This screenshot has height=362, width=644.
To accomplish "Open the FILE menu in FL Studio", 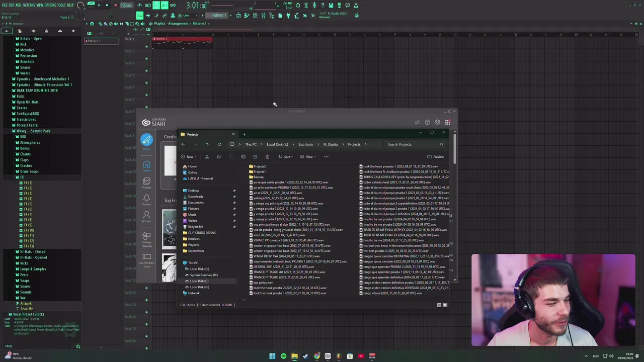I will tap(5, 5).
